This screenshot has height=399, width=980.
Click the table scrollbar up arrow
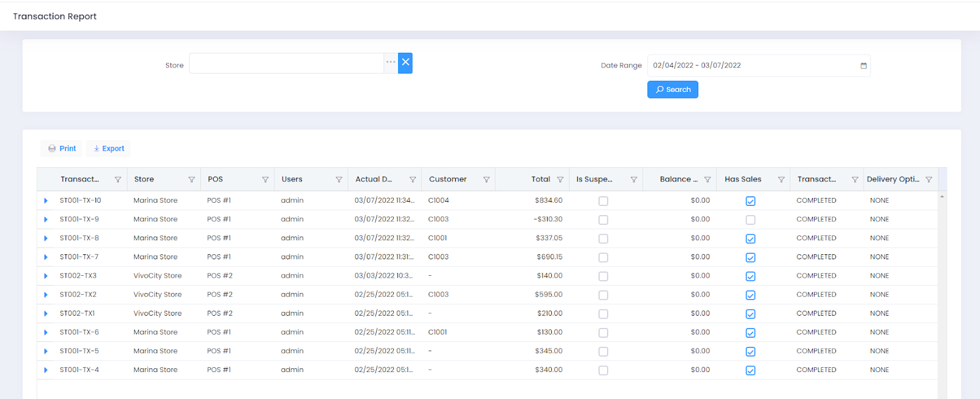click(x=942, y=196)
